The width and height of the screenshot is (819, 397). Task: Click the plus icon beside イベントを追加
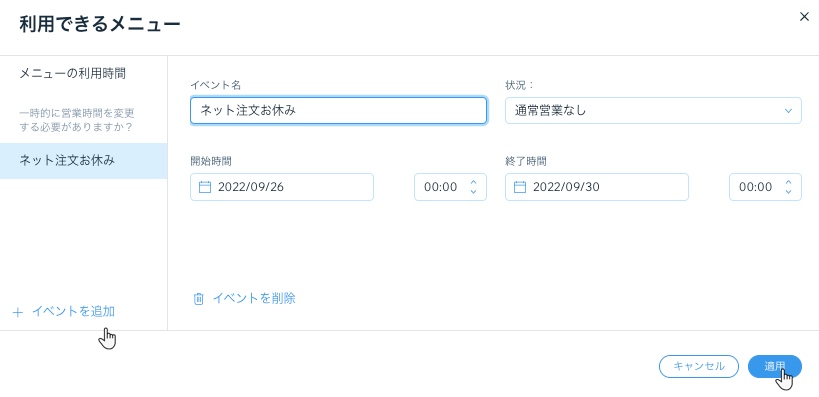click(18, 312)
